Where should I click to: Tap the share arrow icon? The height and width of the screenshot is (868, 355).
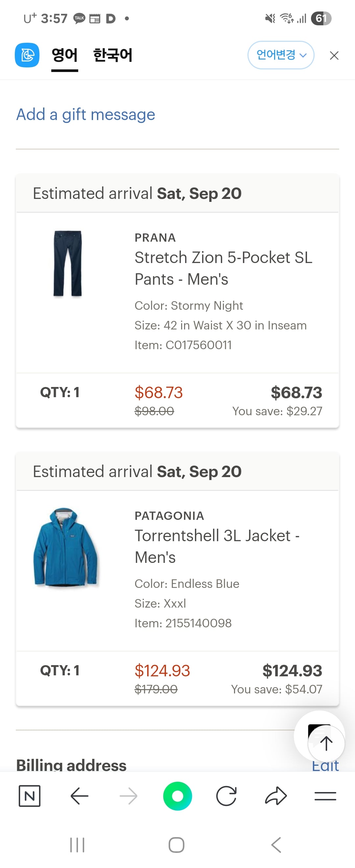click(276, 796)
